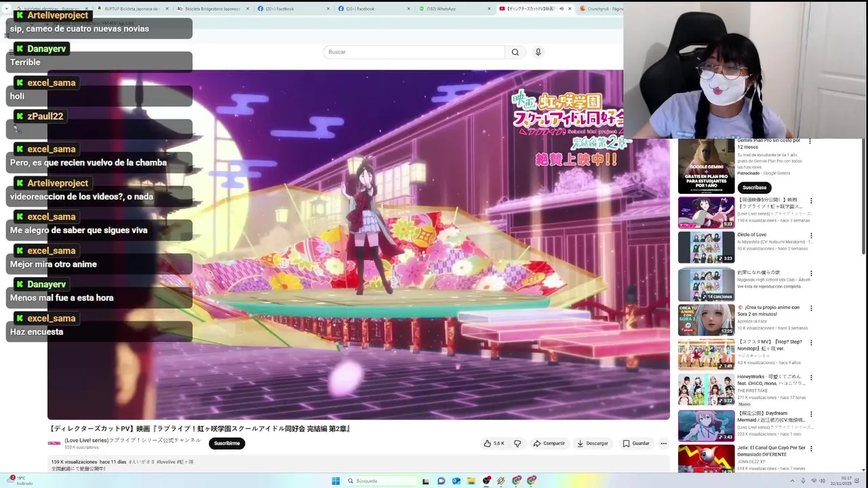Click the taskbar Búsqueda search box
This screenshot has height=488, width=868.
coord(382,481)
